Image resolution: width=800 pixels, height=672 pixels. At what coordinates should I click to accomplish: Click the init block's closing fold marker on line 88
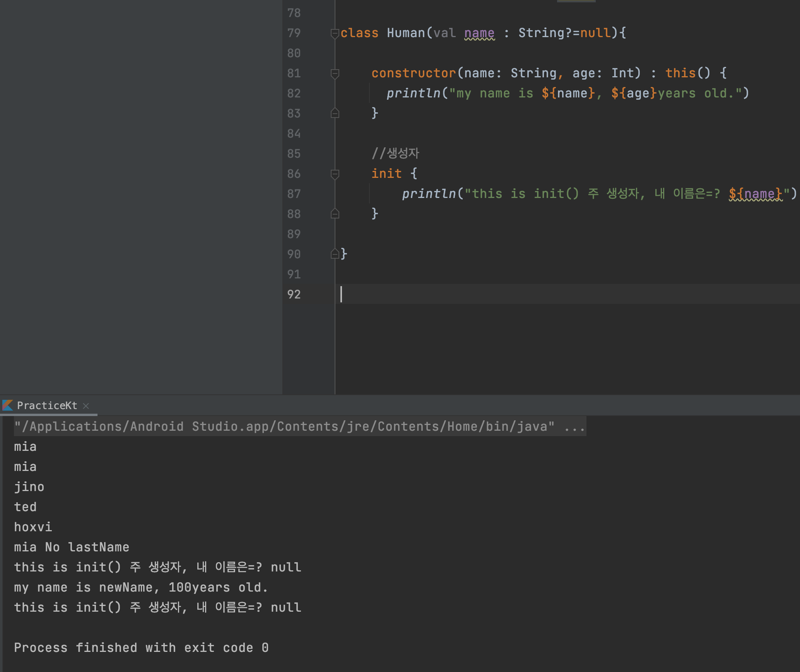(335, 213)
